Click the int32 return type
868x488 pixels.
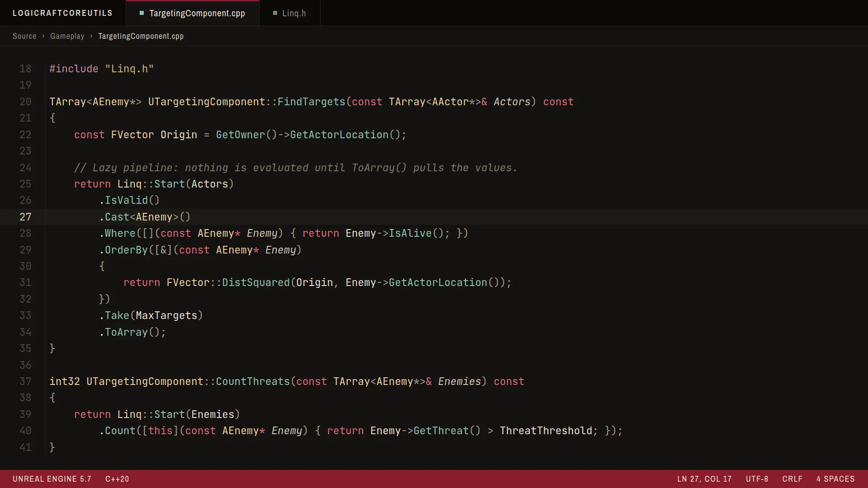[x=65, y=381]
